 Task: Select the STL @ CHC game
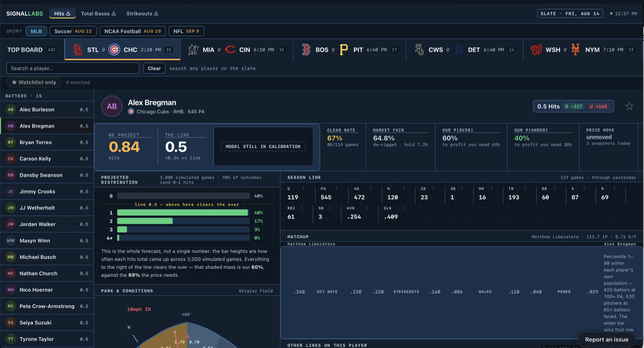tap(122, 50)
